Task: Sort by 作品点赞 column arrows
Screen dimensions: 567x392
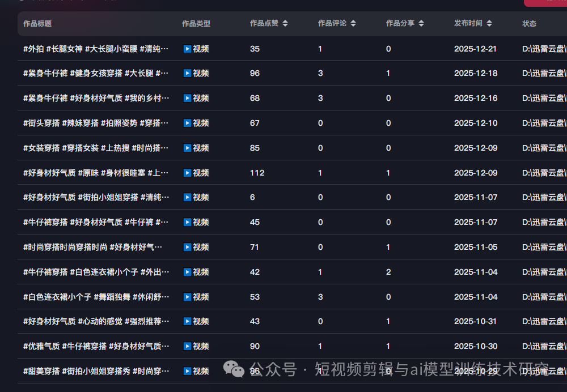Action: coord(285,23)
